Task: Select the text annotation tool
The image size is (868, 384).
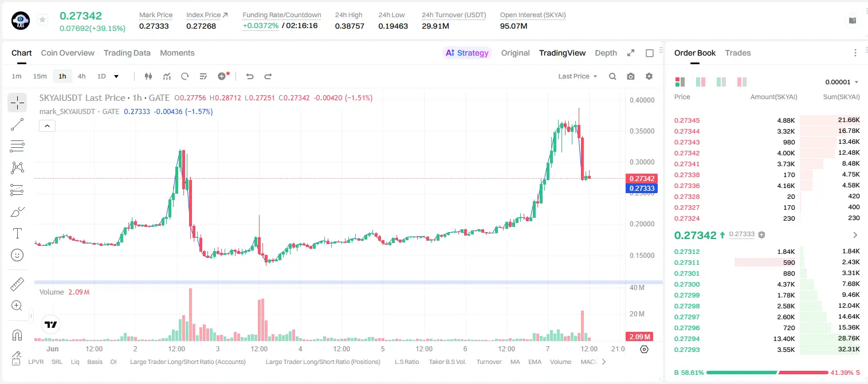Action: coord(17,233)
